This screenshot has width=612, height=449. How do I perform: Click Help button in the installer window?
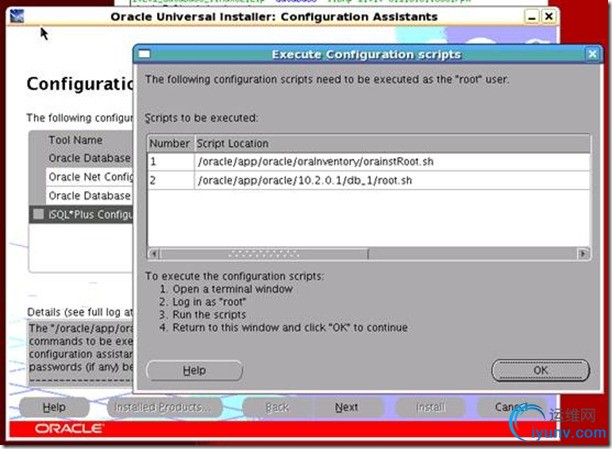pyautogui.click(x=54, y=407)
